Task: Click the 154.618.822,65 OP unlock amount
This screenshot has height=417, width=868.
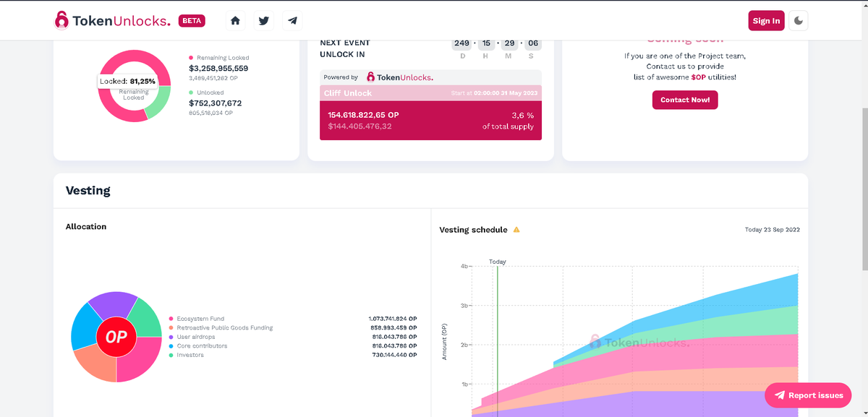Action: pos(363,115)
